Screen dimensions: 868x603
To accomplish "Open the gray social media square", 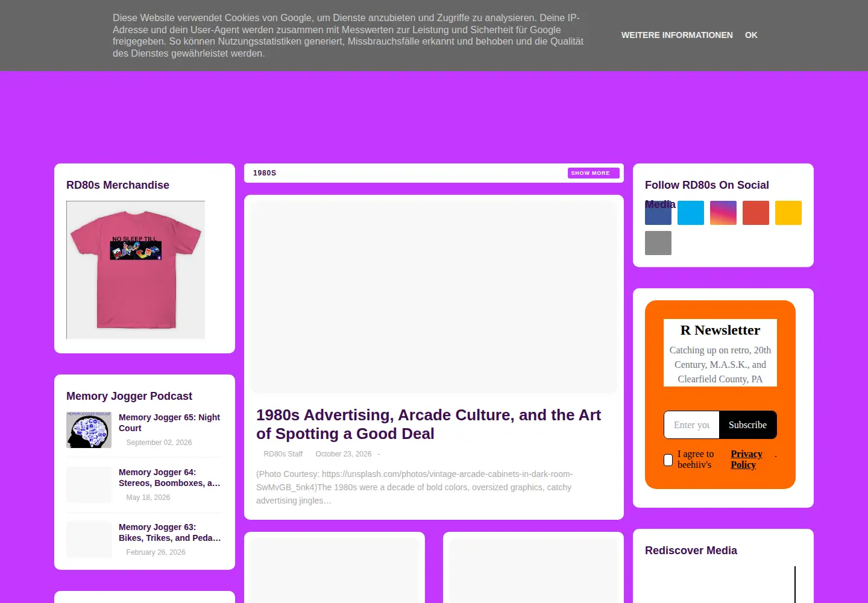I will [658, 243].
